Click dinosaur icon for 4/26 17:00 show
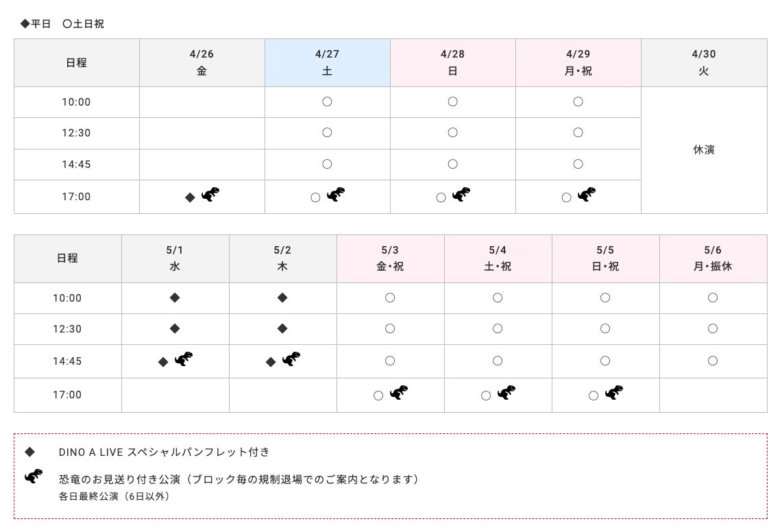782x532 pixels. pyautogui.click(x=210, y=195)
